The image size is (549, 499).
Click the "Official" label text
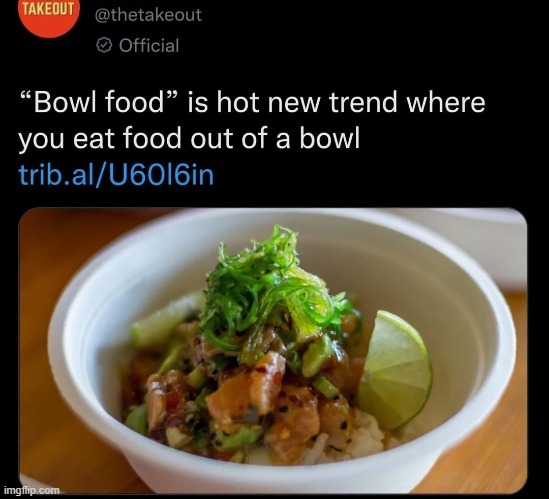[149, 46]
